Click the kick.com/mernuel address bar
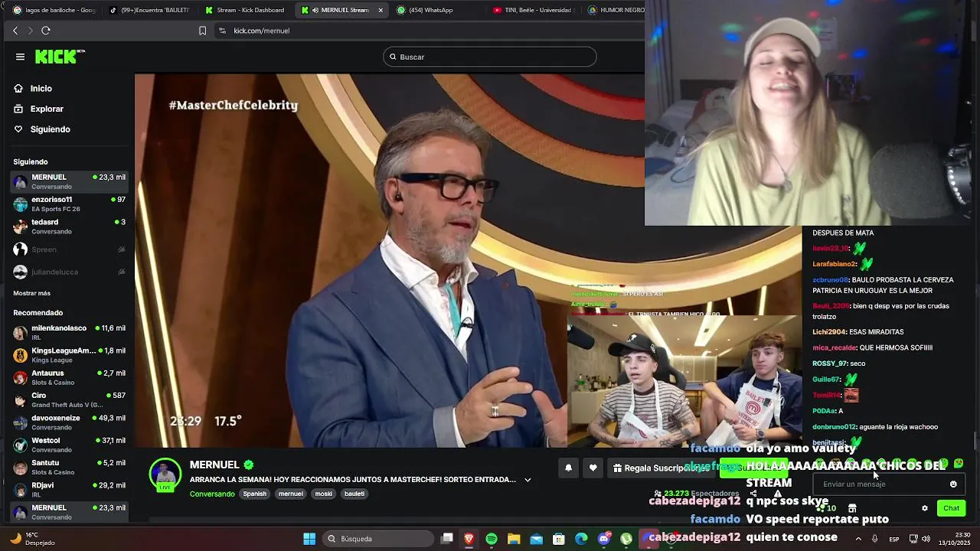Viewport: 980px width, 551px height. click(429, 31)
